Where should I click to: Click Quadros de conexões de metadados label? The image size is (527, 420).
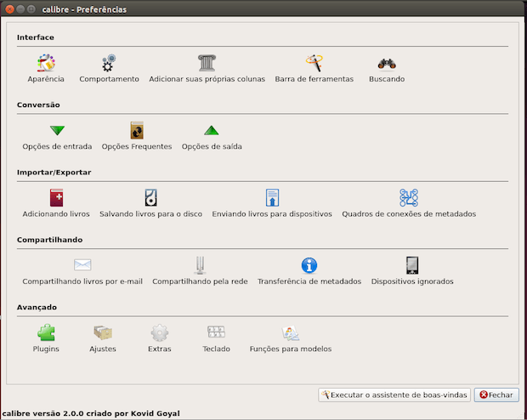pos(409,214)
